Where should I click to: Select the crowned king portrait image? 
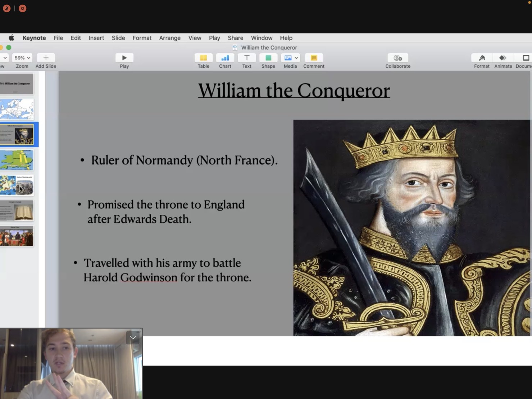[x=411, y=228]
